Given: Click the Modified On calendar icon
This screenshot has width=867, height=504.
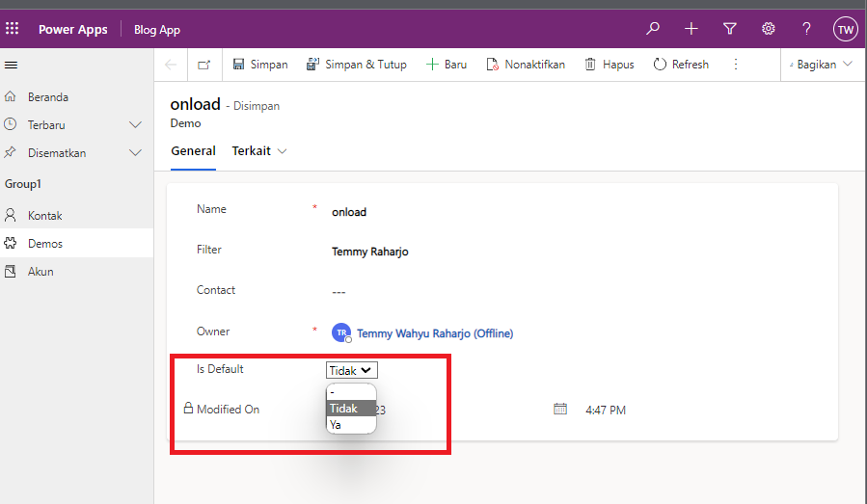Looking at the screenshot, I should (x=560, y=409).
